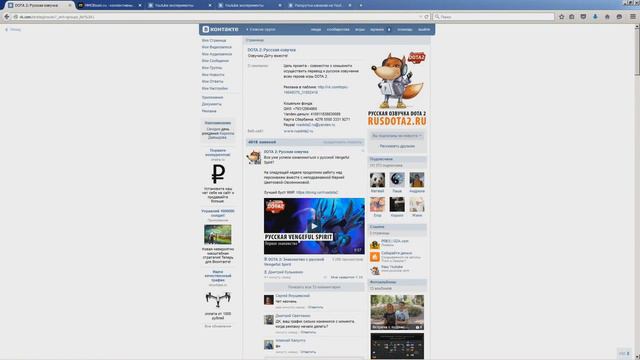
Task: Open My Settings in left menu
Action: click(x=215, y=88)
